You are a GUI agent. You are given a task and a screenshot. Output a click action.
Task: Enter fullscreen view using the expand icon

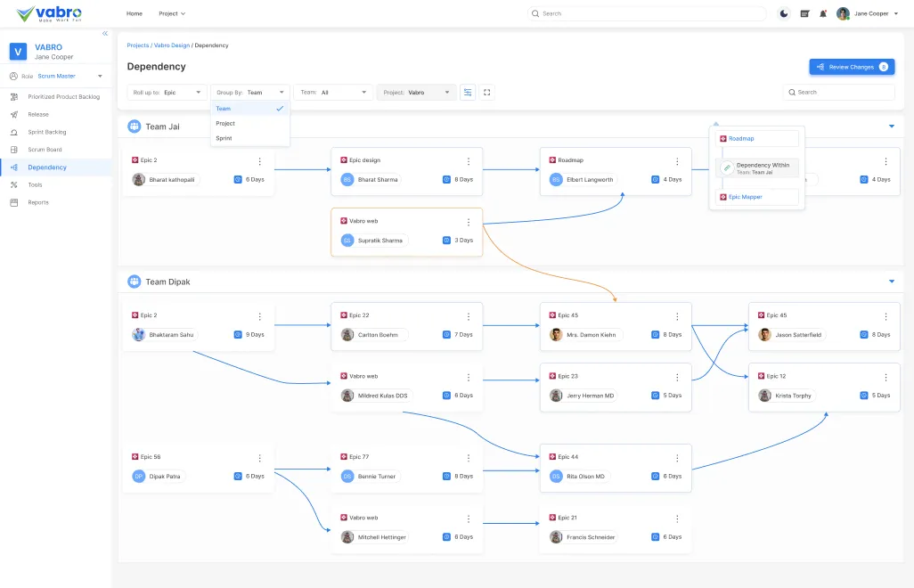[486, 92]
